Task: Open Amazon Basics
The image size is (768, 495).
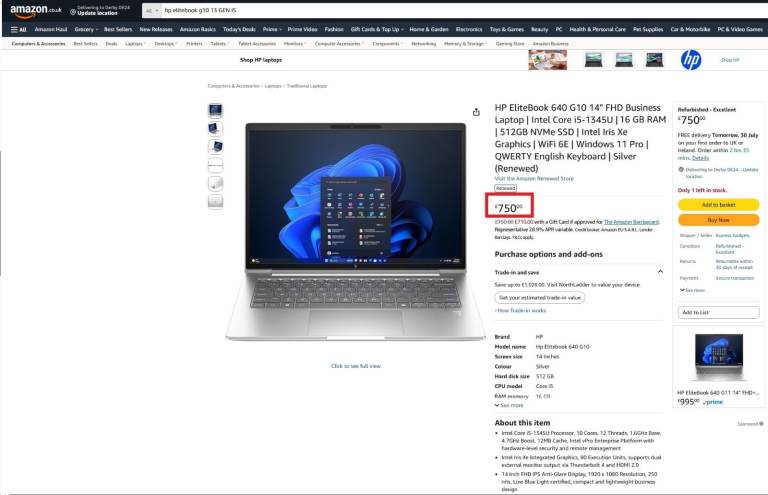Action: coord(198,29)
